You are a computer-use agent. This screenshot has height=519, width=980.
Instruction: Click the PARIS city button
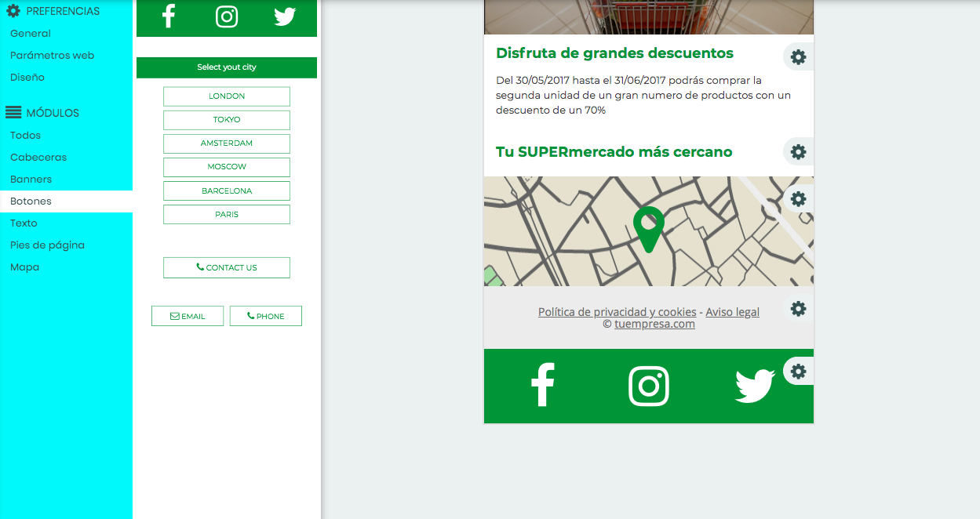pos(227,215)
